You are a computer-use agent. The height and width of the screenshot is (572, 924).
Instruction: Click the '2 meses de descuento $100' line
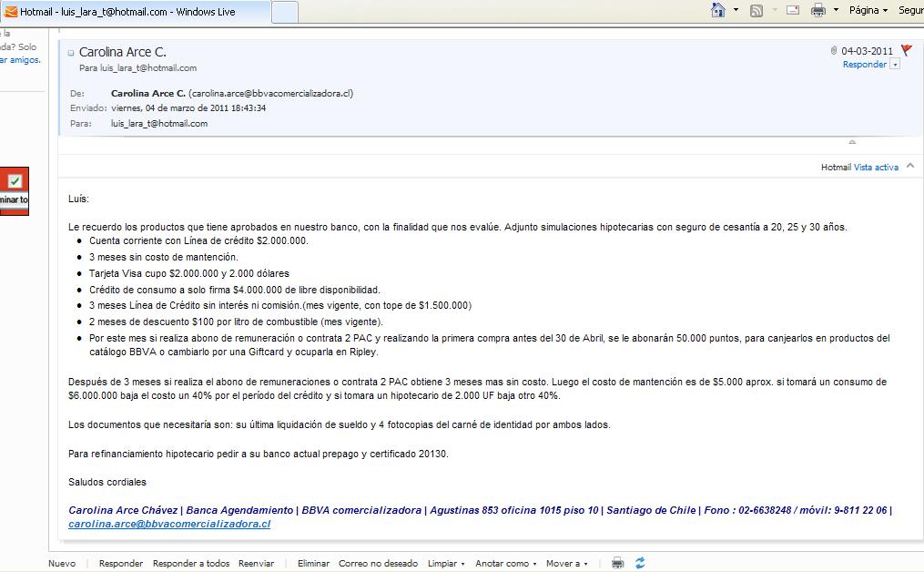pos(236,322)
